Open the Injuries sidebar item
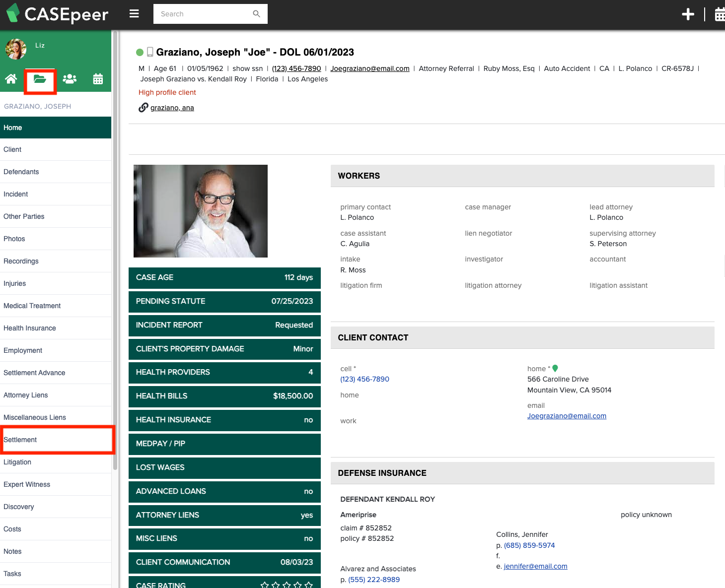The height and width of the screenshot is (588, 725). (56, 283)
